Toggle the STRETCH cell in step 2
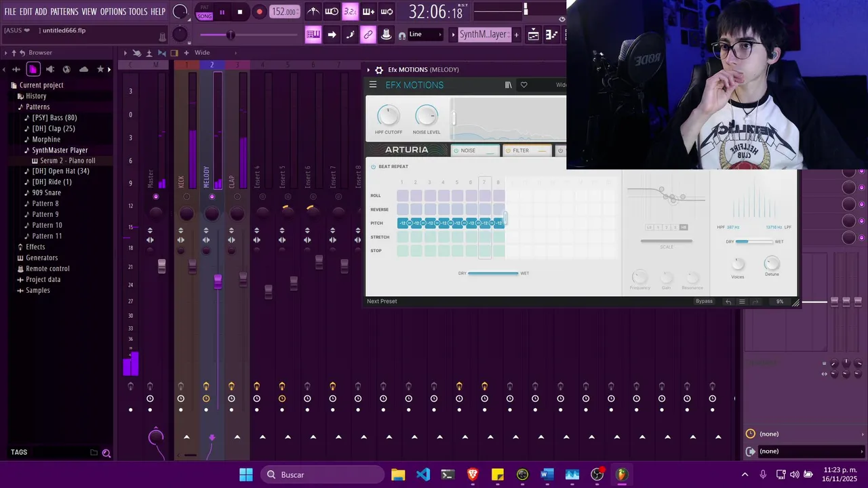The width and height of the screenshot is (868, 488). [x=416, y=237]
